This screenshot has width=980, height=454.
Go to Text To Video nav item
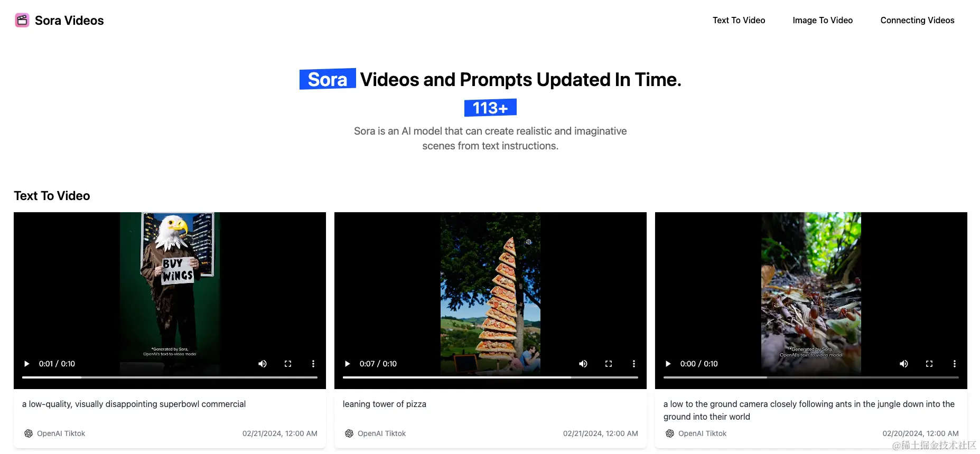click(x=739, y=20)
